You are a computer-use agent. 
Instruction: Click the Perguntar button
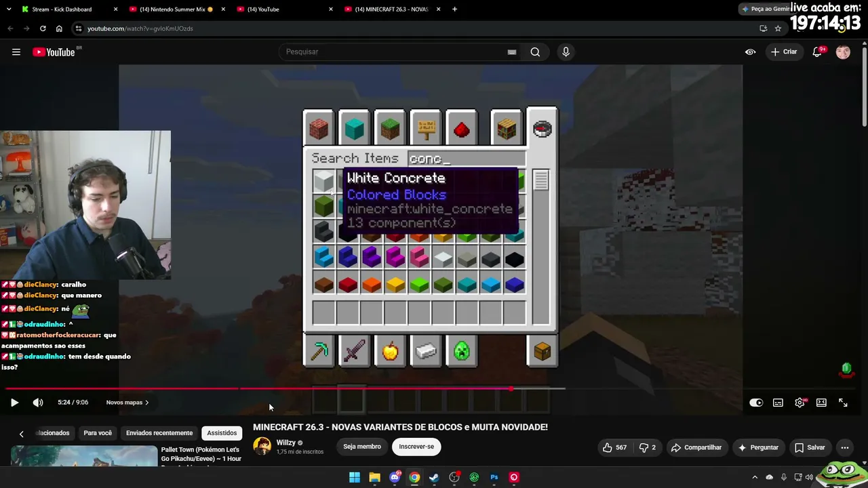[x=758, y=447]
